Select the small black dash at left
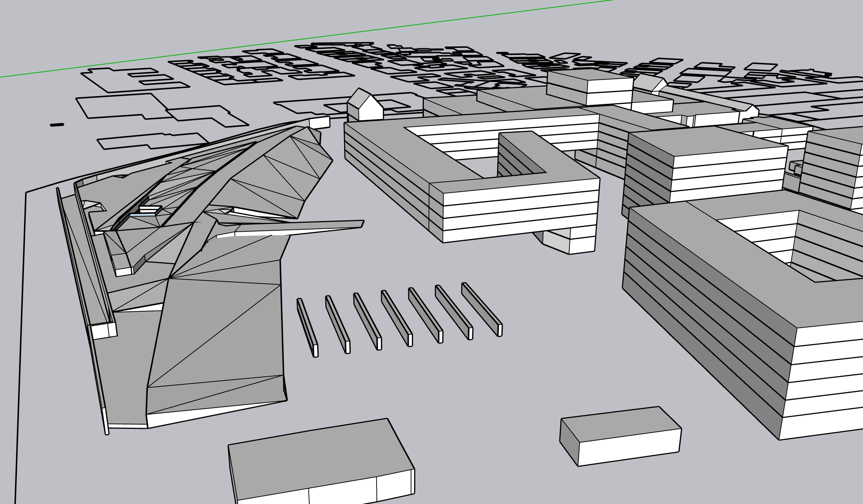Viewport: 863px width, 504px height. 57,125
